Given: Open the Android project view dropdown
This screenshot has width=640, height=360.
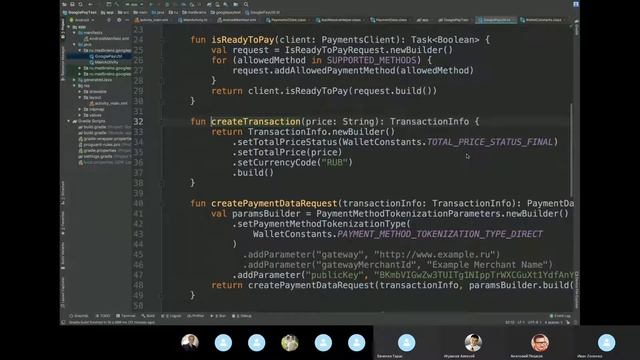Looking at the screenshot, I should [83, 20].
